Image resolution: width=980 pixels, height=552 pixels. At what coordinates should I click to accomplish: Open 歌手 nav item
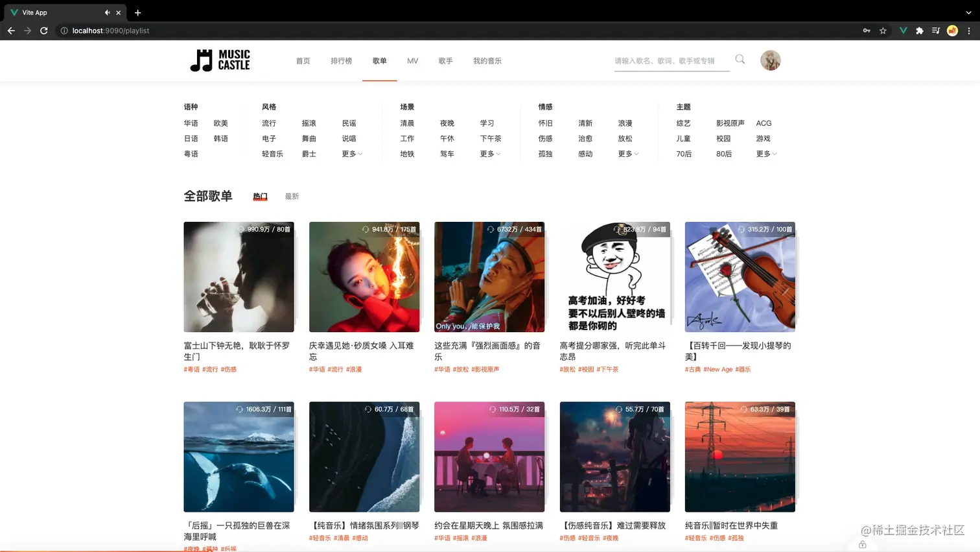(446, 61)
